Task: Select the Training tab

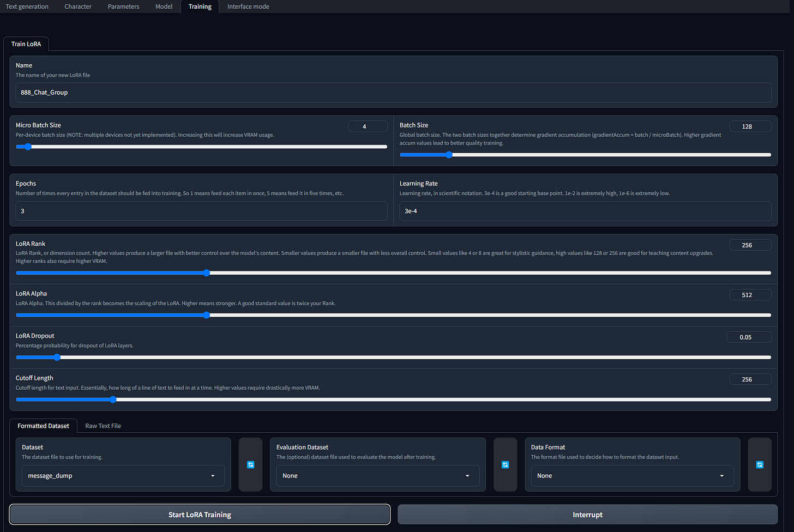Action: click(x=200, y=7)
